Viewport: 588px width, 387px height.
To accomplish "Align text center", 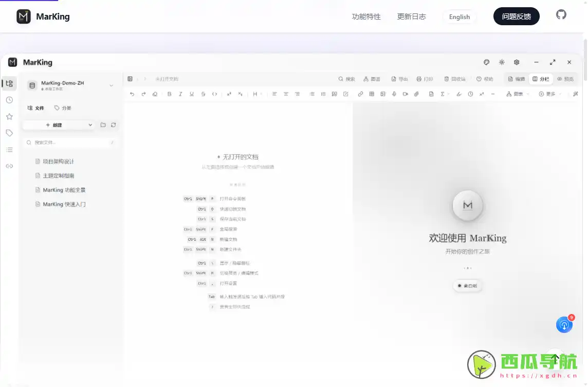I will pyautogui.click(x=286, y=94).
